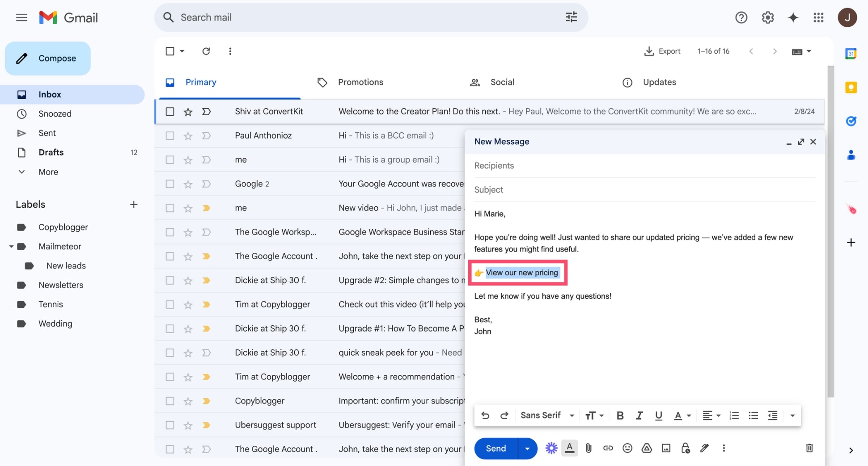Image resolution: width=868 pixels, height=466 pixels.
Task: Open Google Keep side panel
Action: click(x=851, y=87)
